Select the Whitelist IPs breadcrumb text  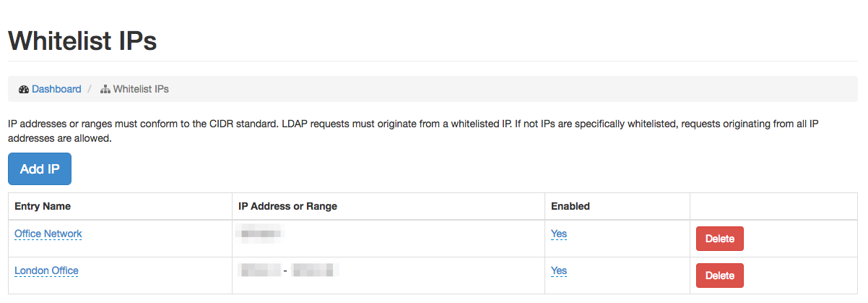point(141,89)
